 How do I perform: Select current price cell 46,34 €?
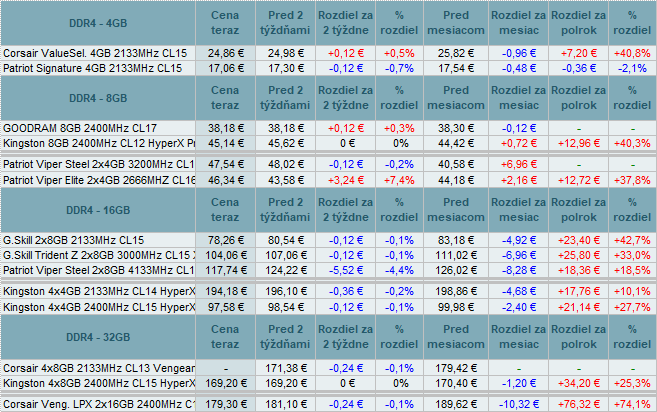(226, 180)
